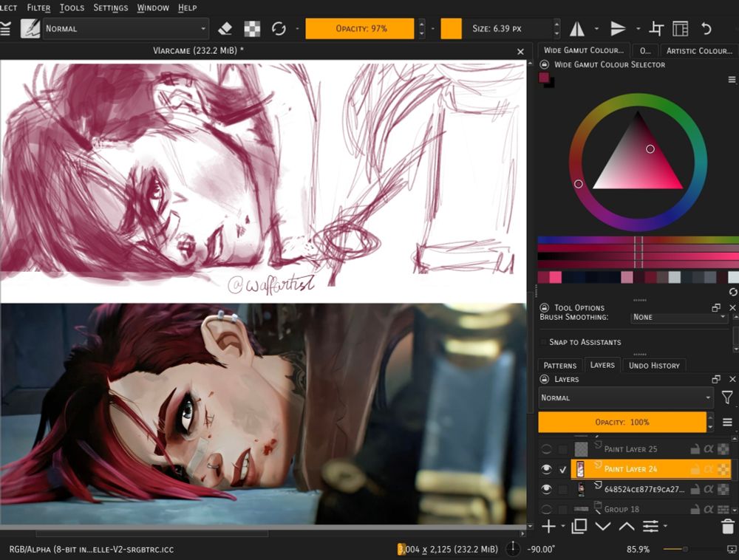Expand the arrow after the brush opacity stepper
The width and height of the screenshot is (739, 560).
(432, 29)
